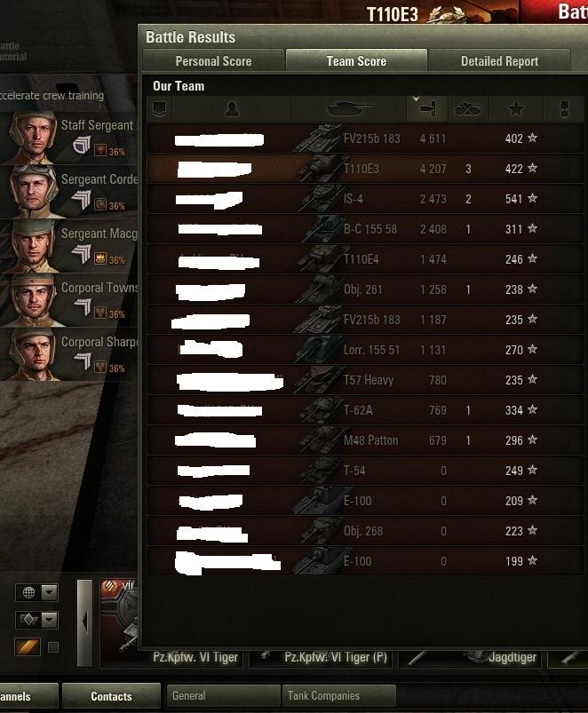
Task: Sort team list by player silhouette icon
Action: click(x=232, y=109)
